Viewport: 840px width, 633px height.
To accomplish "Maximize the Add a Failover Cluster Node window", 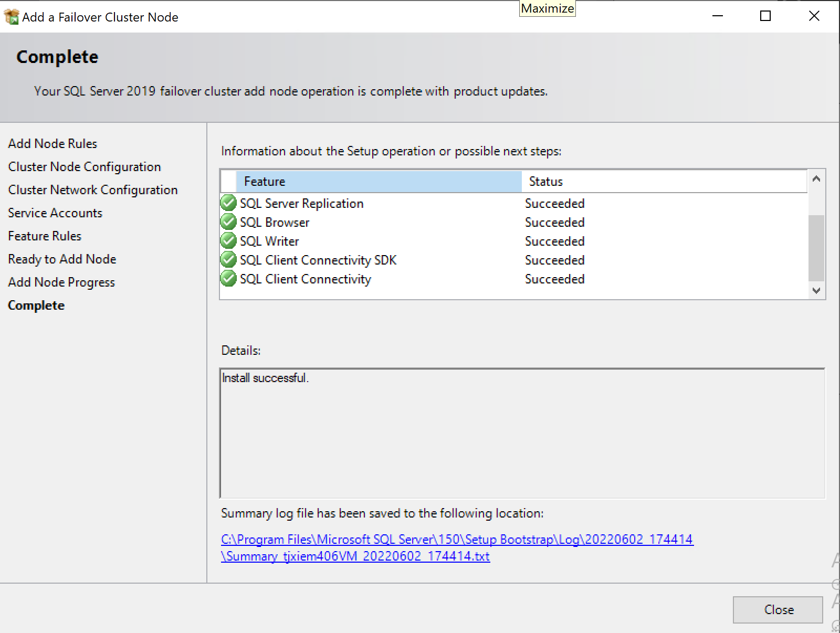I will click(765, 16).
